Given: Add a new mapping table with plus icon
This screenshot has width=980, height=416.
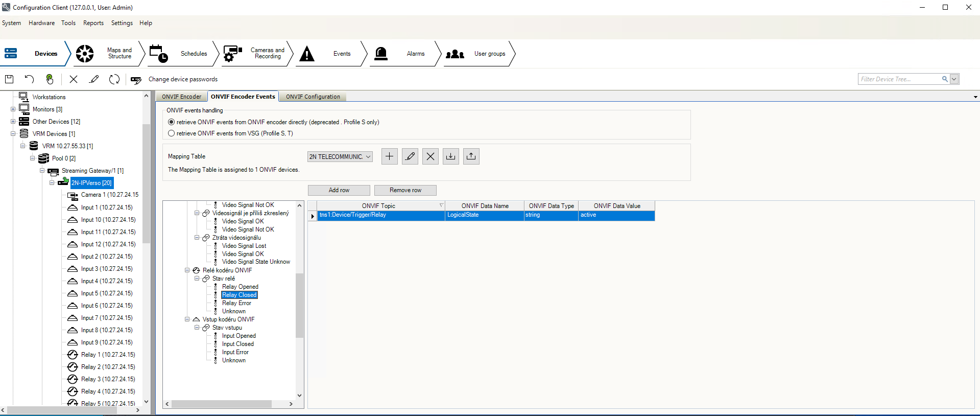Looking at the screenshot, I should 389,156.
